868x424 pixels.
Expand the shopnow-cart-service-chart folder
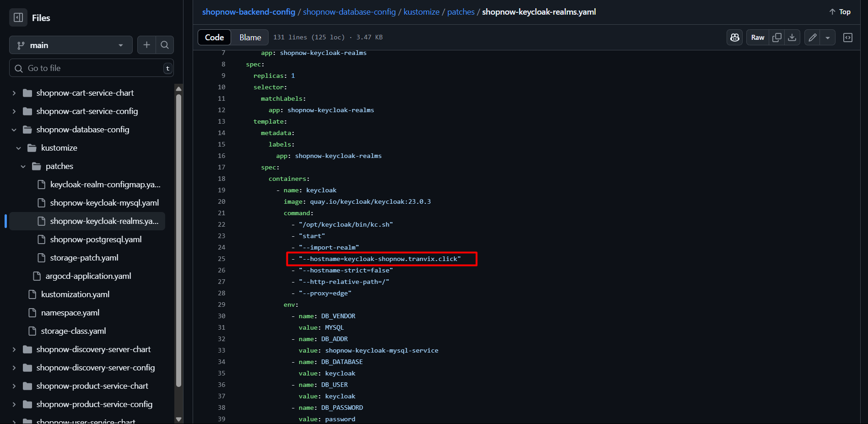tap(14, 93)
